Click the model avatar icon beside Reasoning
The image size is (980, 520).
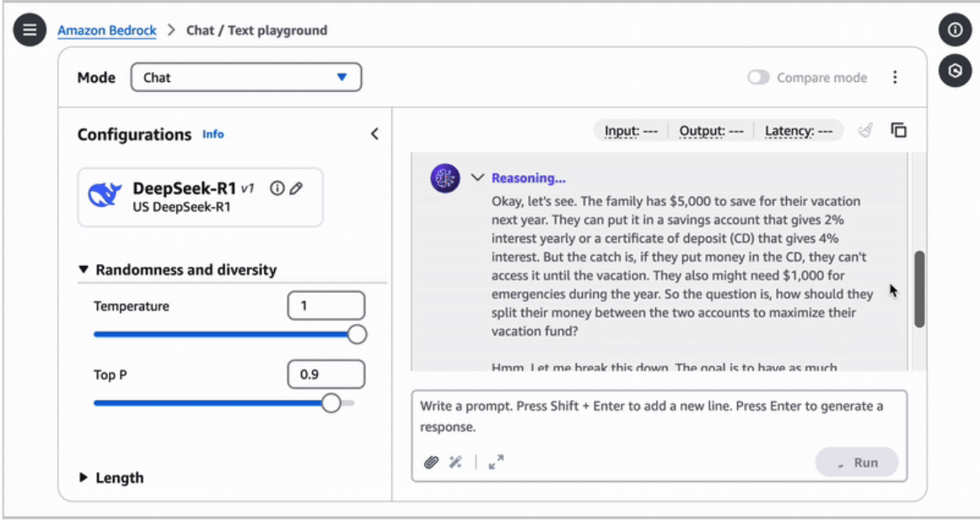(x=445, y=178)
